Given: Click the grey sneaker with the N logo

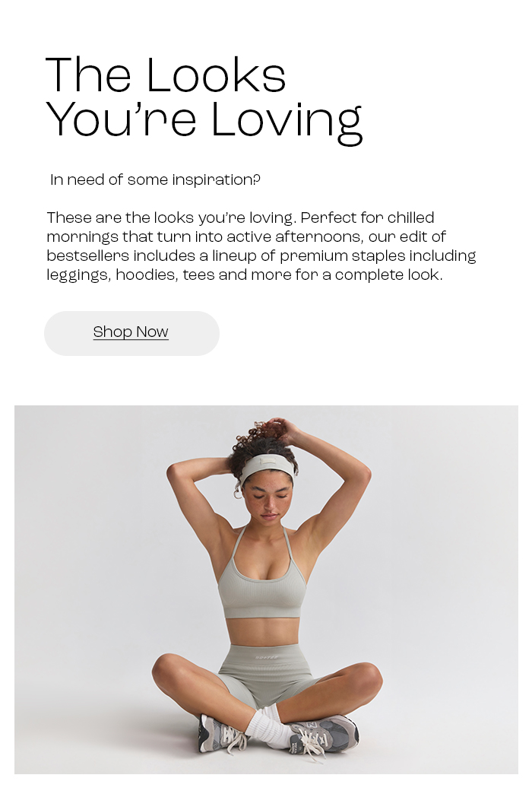Looking at the screenshot, I should 323,735.
